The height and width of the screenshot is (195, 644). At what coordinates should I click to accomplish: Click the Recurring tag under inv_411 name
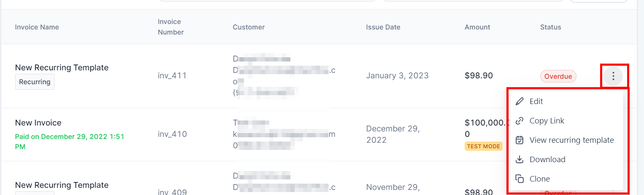(x=35, y=82)
